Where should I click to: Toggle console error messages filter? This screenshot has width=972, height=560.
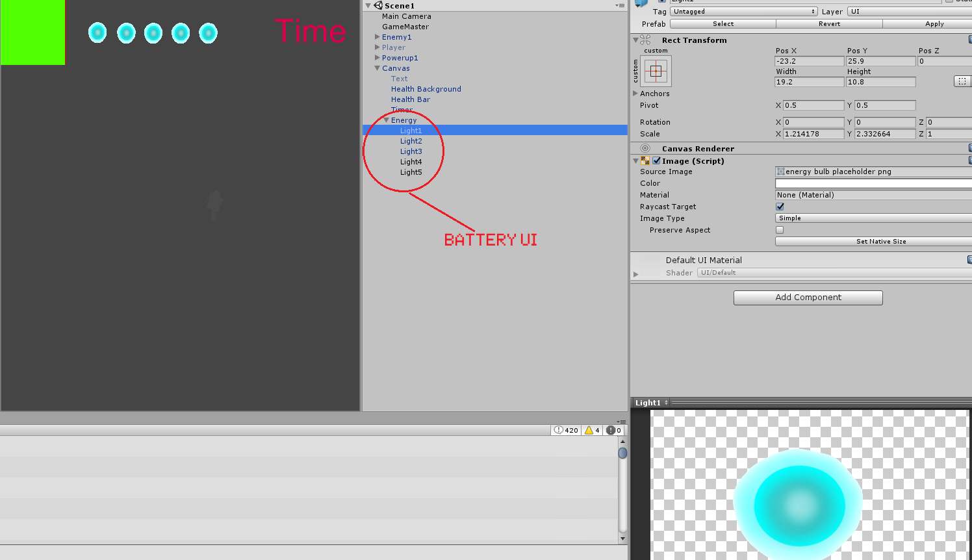(x=614, y=430)
